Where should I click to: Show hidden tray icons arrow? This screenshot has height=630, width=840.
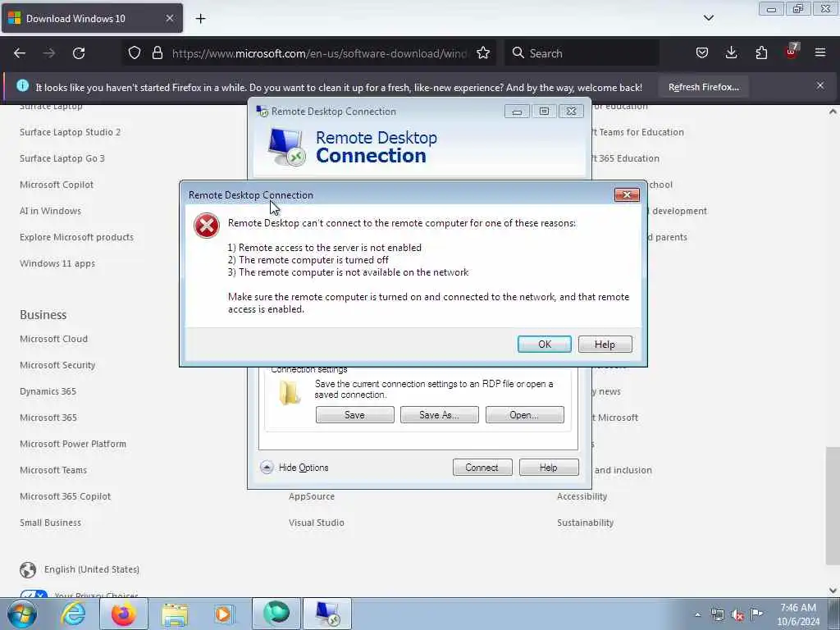[697, 614]
